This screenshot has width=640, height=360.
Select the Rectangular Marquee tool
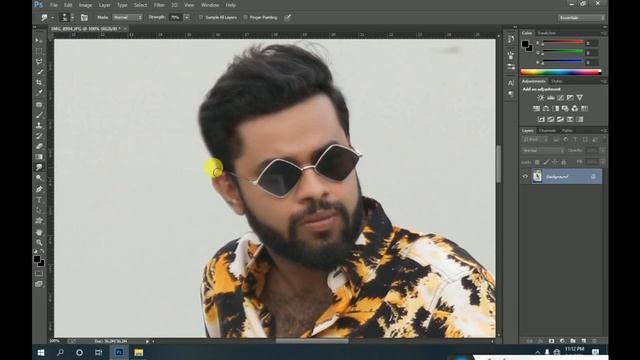tap(39, 51)
